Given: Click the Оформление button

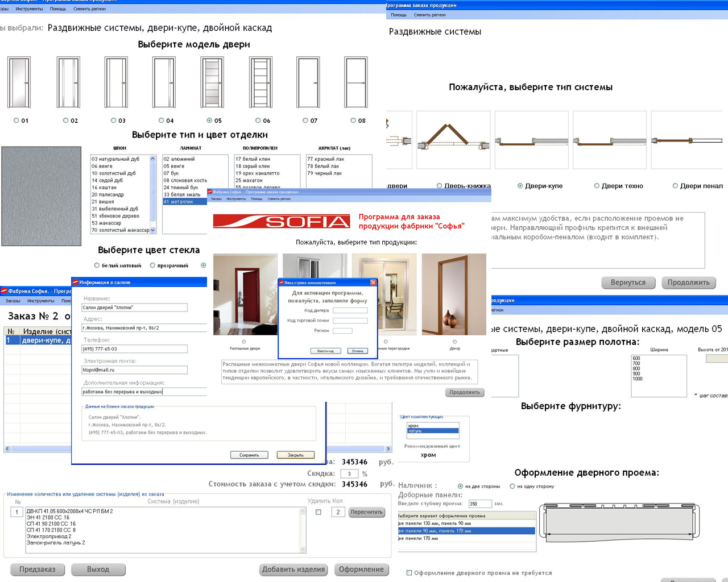Looking at the screenshot, I should [x=362, y=569].
